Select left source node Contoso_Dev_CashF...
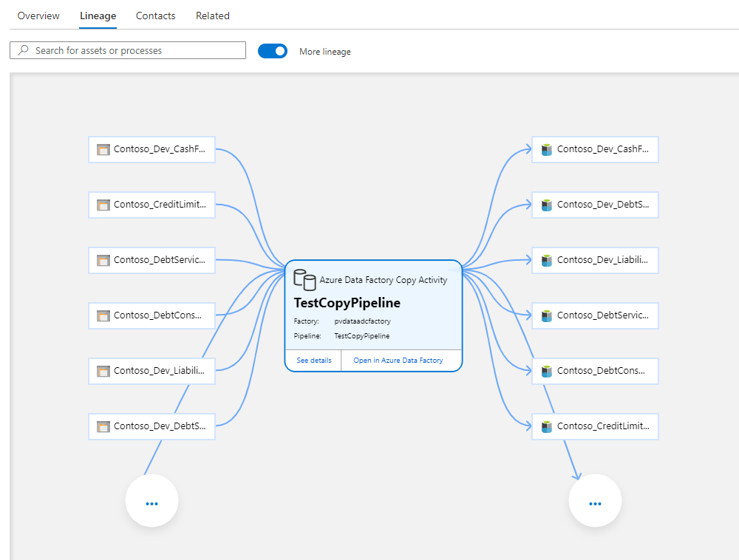This screenshot has height=560, width=739. (x=151, y=150)
